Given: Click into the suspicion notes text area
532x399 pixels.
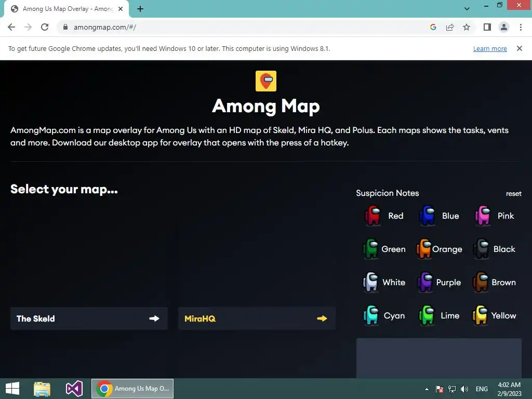Looking at the screenshot, I should [x=438, y=358].
